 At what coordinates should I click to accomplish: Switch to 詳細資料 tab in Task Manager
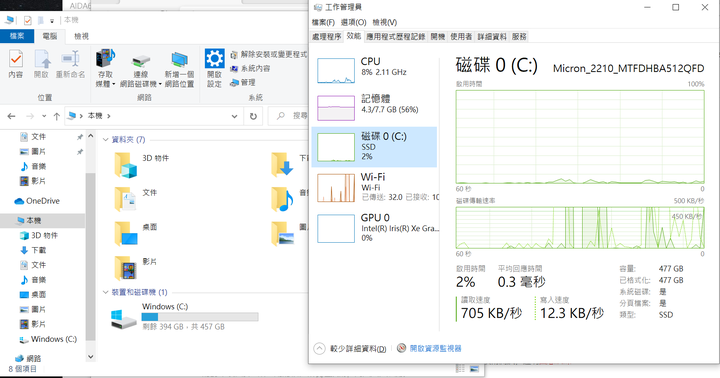tap(492, 37)
